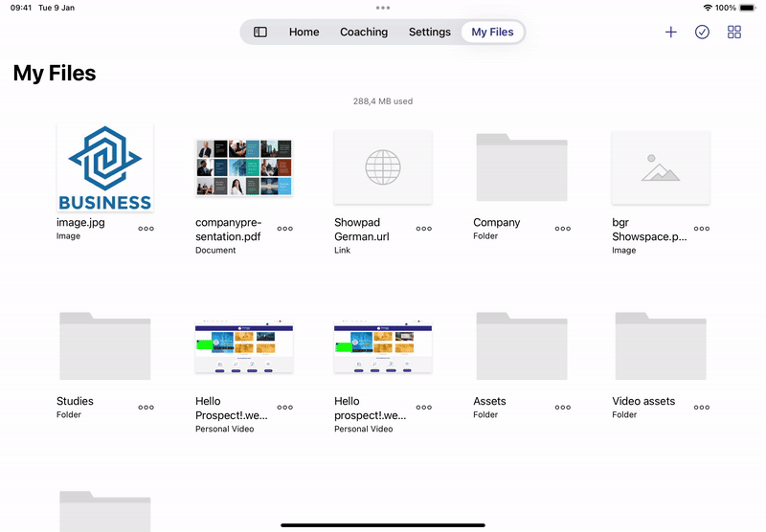Click the Company folder name
Image resolution: width=766 pixels, height=532 pixels.
coord(496,223)
